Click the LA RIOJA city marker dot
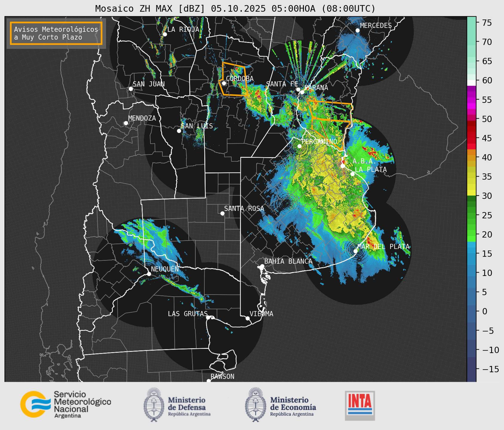 165,34
